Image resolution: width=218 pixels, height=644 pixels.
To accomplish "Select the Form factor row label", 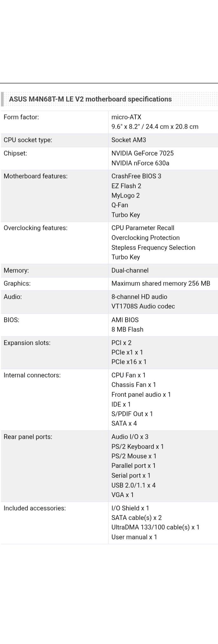I will coord(21,117).
